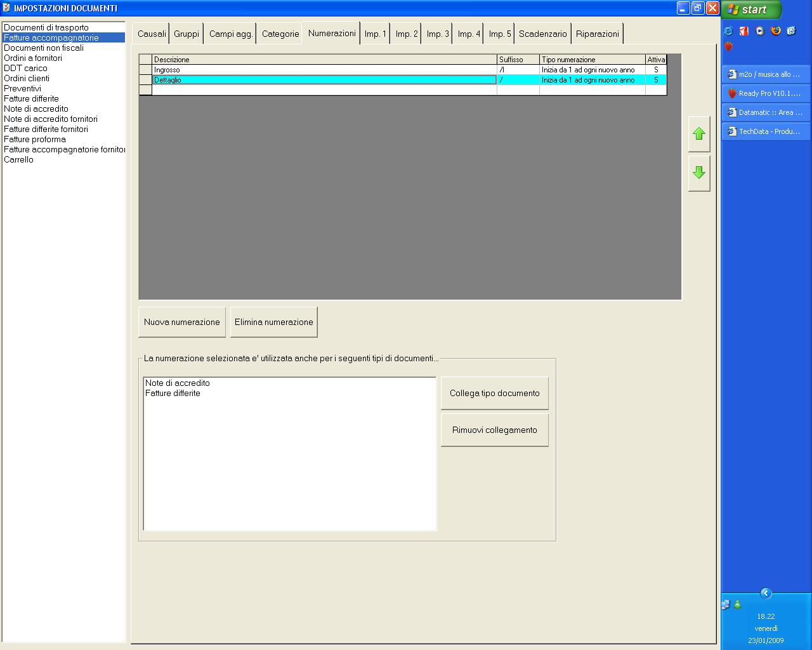
Task: Open the Gruppi tab
Action: [x=187, y=34]
